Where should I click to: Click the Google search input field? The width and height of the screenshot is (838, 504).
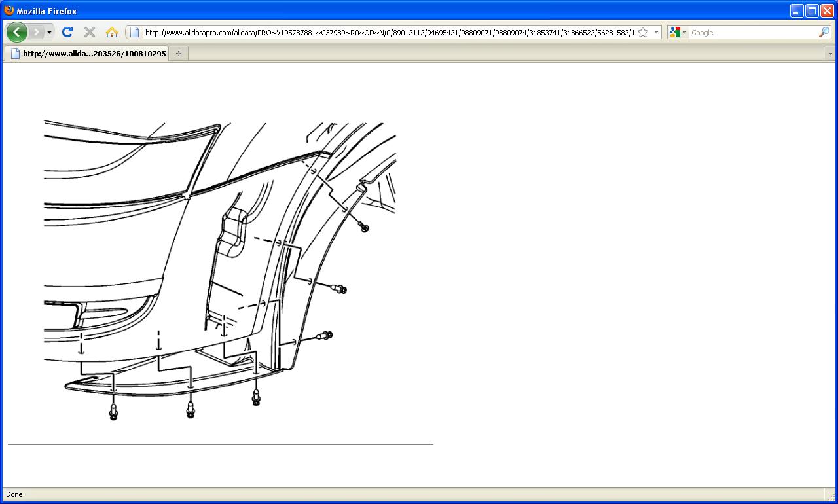coord(753,32)
